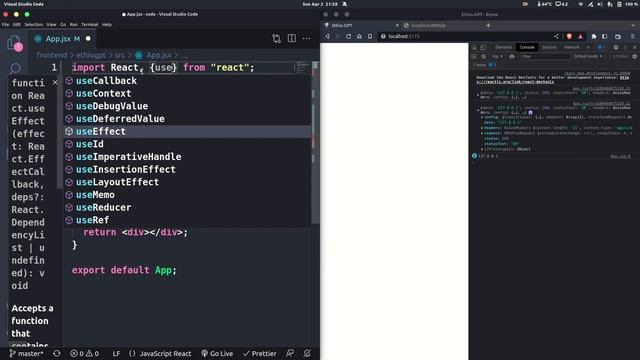Click src in the breadcrumb path
This screenshot has width=640, height=360.
click(120, 55)
